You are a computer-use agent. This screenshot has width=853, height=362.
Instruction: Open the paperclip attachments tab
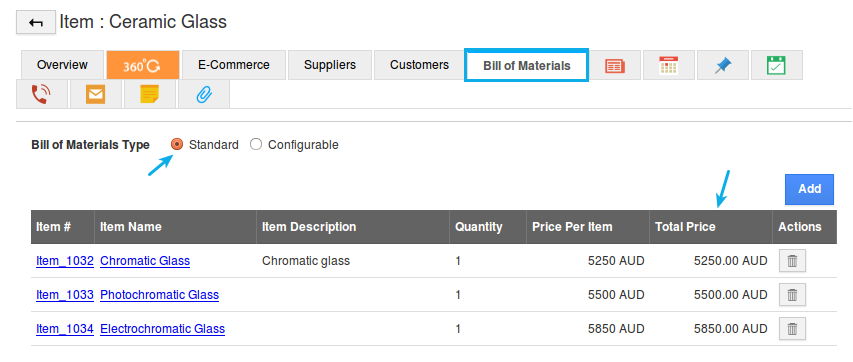tap(203, 95)
